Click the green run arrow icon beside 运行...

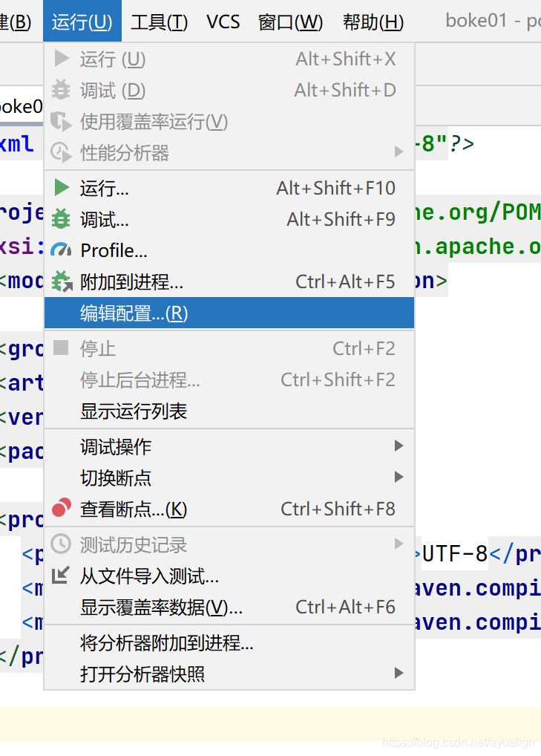tap(62, 188)
